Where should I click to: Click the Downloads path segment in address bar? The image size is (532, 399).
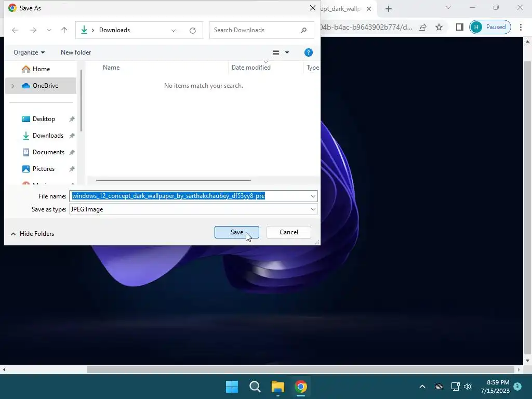[114, 30]
